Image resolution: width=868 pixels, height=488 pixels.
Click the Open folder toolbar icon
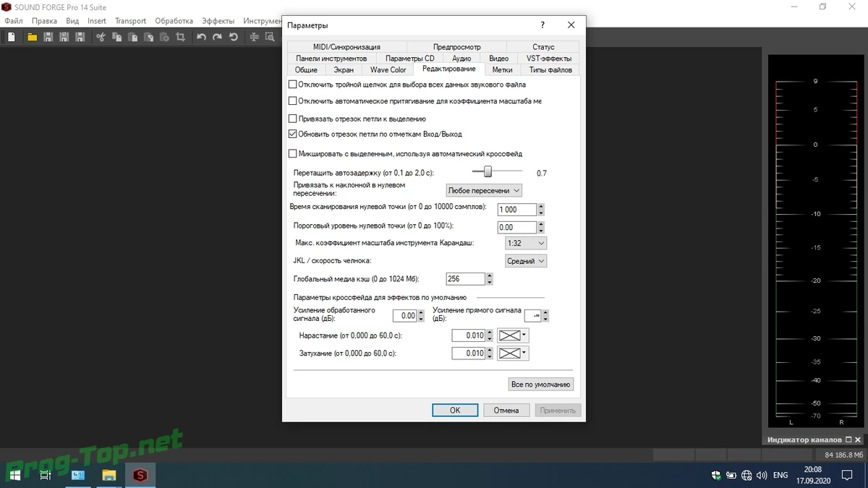click(33, 37)
